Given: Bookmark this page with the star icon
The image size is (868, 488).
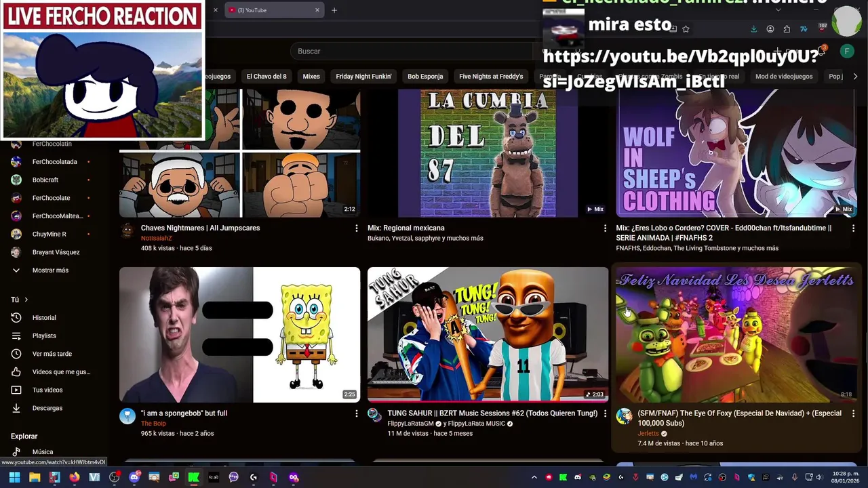Looking at the screenshot, I should pyautogui.click(x=686, y=29).
